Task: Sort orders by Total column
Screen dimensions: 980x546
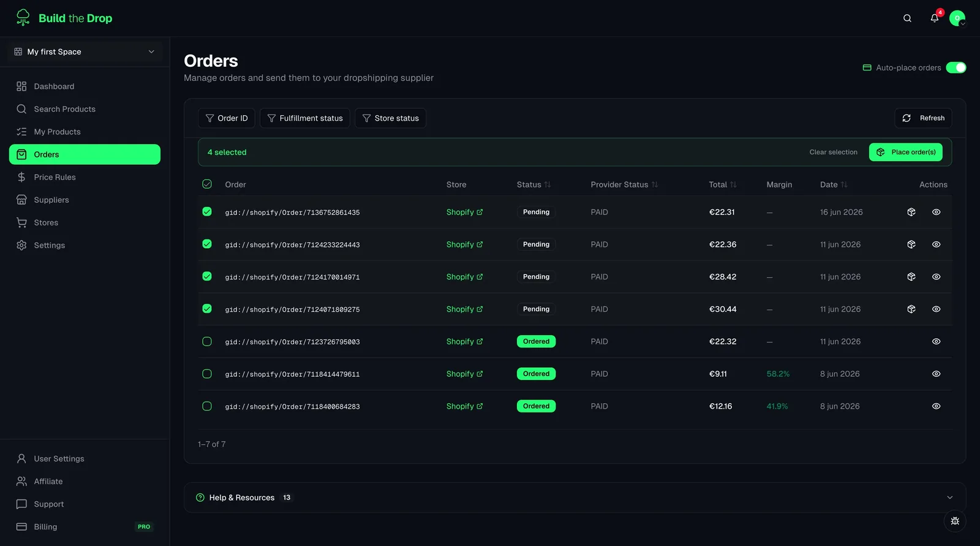Action: (723, 184)
